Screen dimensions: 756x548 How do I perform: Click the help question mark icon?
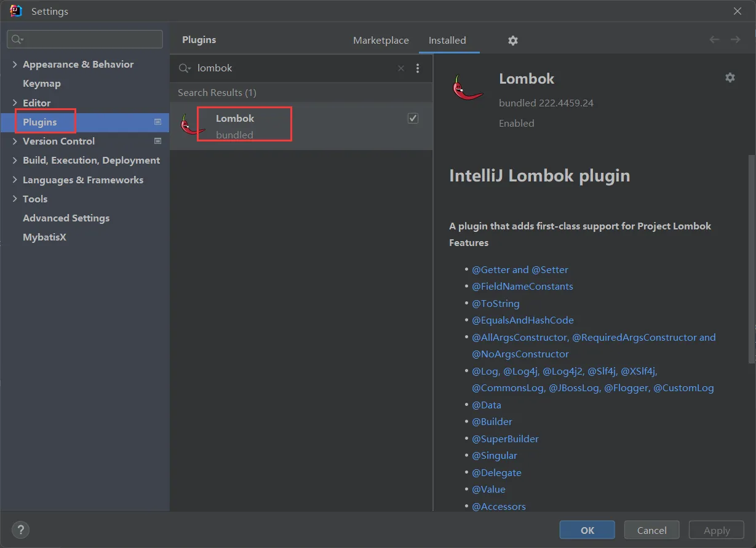pyautogui.click(x=20, y=530)
